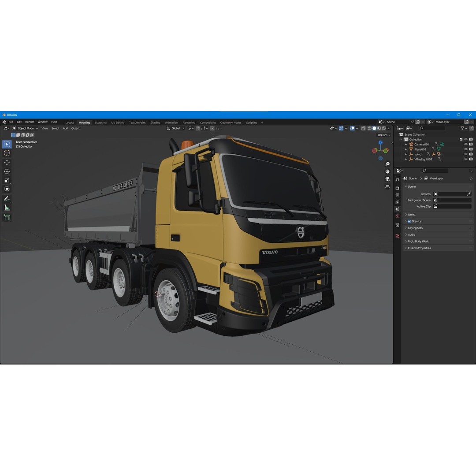
Task: Select the Add Cube tool
Action: [x=7, y=217]
